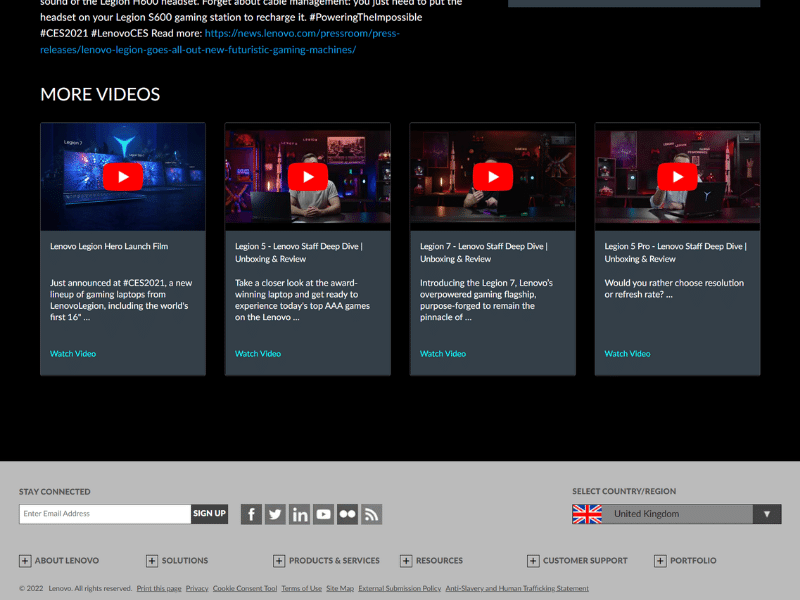
Task: Open the RSS feed icon
Action: tap(371, 514)
